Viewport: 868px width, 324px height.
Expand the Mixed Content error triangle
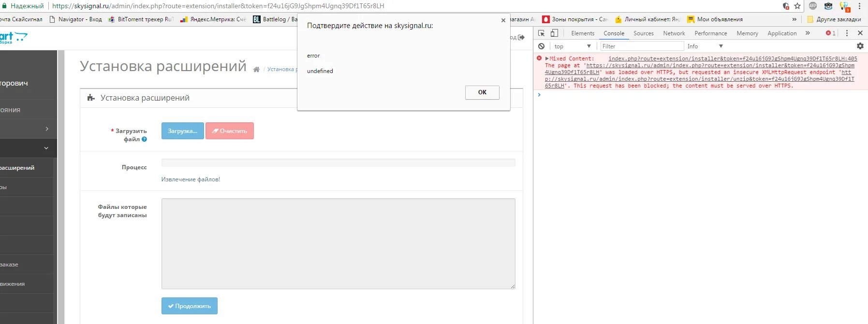[547, 59]
